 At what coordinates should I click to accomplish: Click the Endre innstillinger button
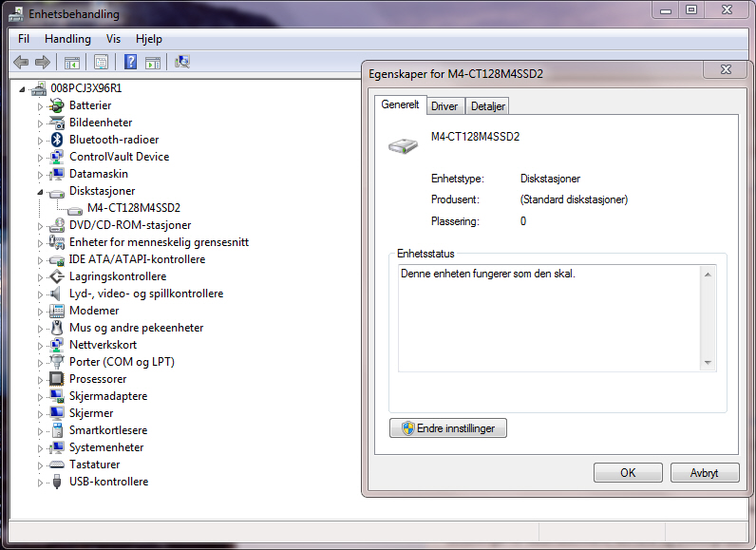pyautogui.click(x=448, y=428)
